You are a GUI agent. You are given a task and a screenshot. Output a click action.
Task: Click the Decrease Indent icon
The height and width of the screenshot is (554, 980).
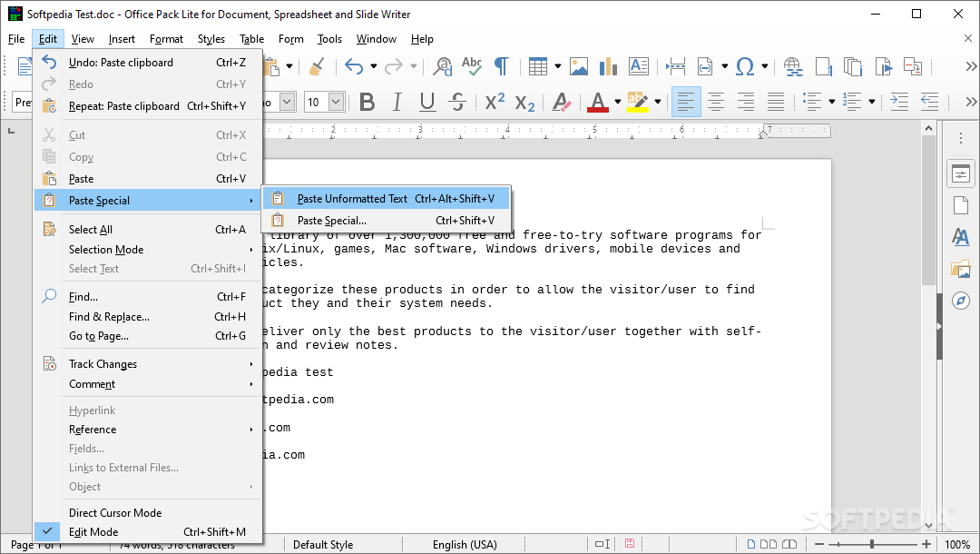tap(929, 102)
